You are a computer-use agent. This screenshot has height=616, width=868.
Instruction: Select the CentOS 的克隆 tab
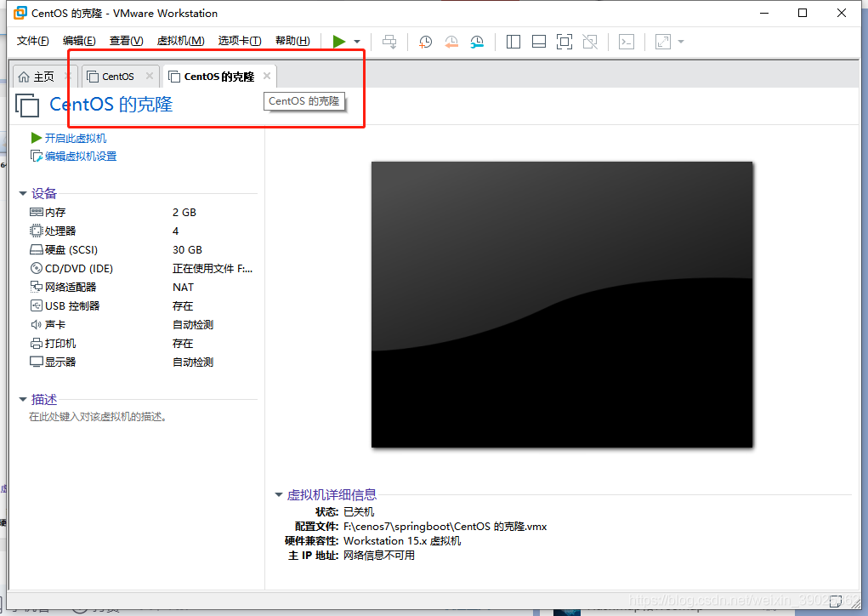[x=218, y=77]
